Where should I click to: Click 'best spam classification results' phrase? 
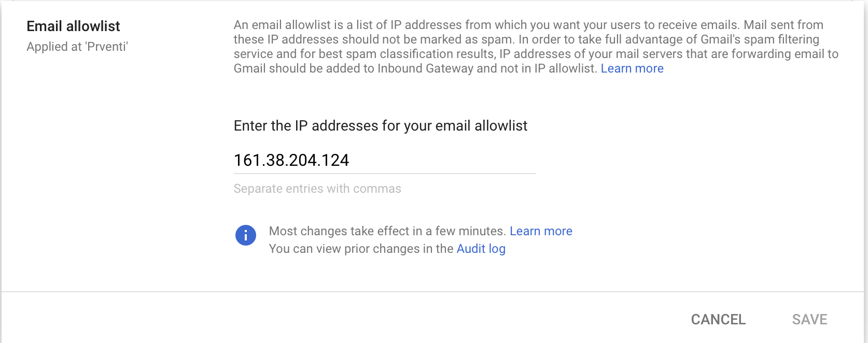[406, 54]
